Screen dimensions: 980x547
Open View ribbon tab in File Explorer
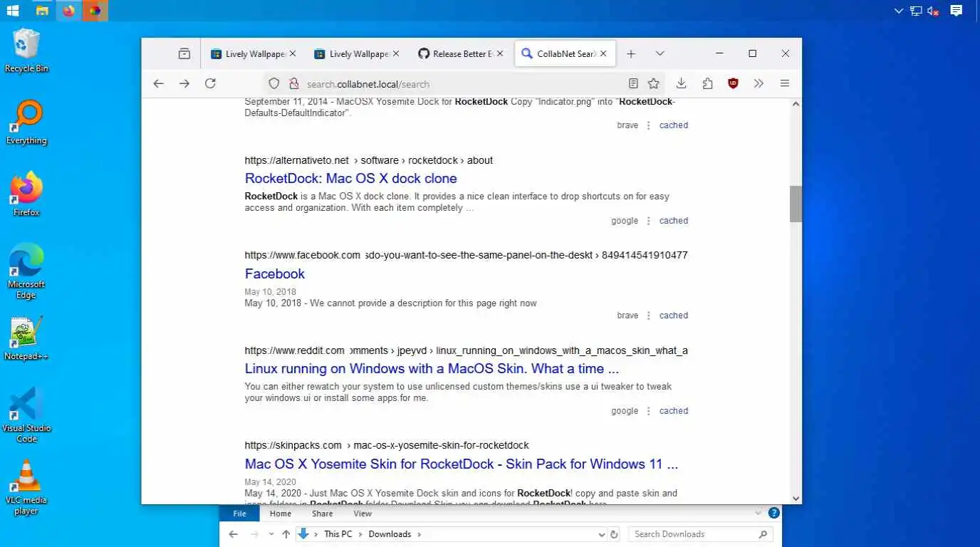pos(363,514)
